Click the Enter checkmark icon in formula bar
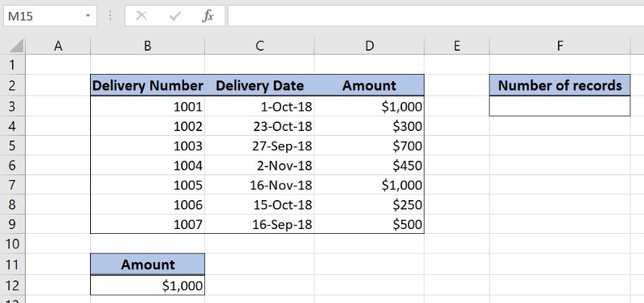644x303 pixels. [x=175, y=16]
